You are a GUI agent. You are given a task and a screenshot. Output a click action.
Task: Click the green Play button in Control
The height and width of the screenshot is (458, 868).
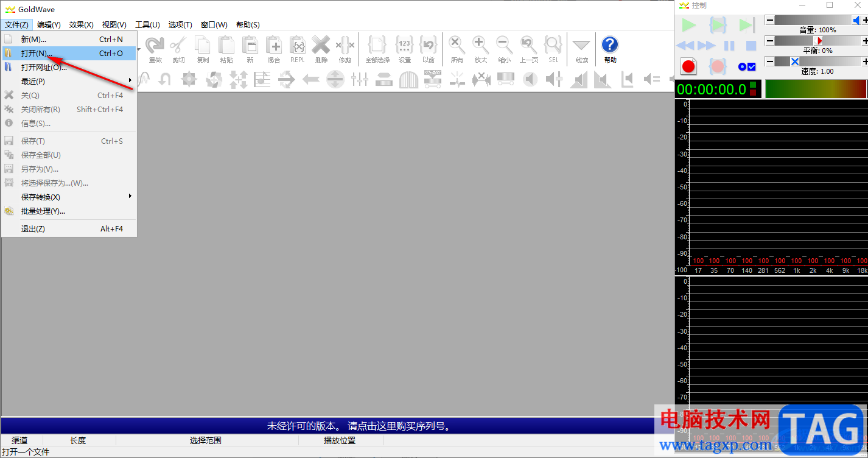689,25
